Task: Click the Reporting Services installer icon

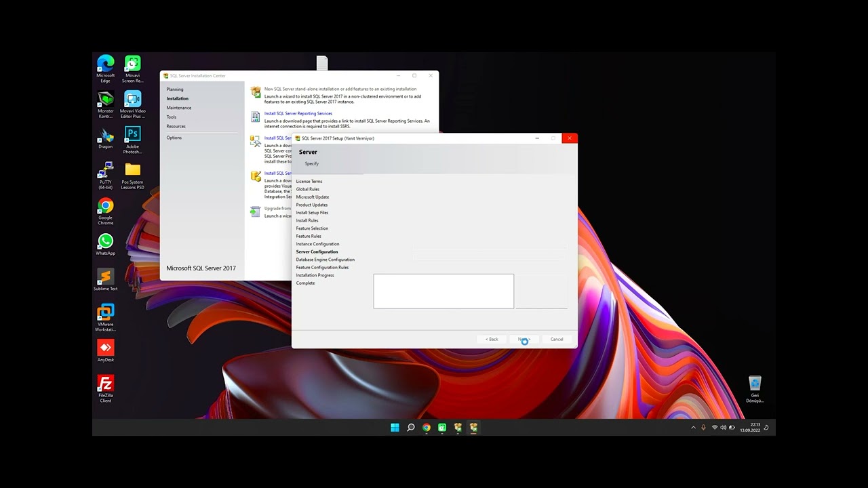Action: tap(256, 117)
